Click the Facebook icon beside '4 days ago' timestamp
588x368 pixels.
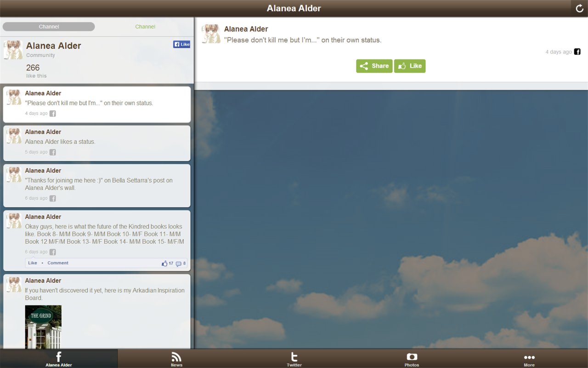(x=577, y=52)
